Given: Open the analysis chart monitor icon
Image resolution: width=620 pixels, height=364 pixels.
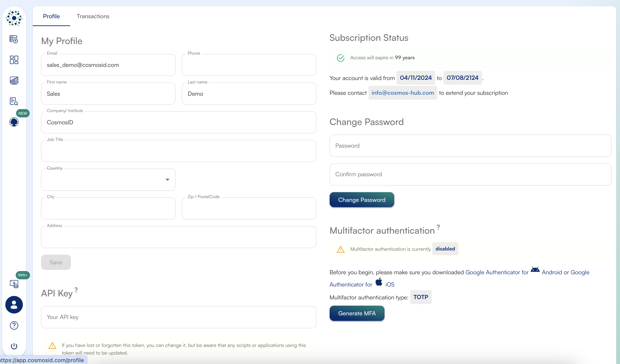Looking at the screenshot, I should coord(14,81).
